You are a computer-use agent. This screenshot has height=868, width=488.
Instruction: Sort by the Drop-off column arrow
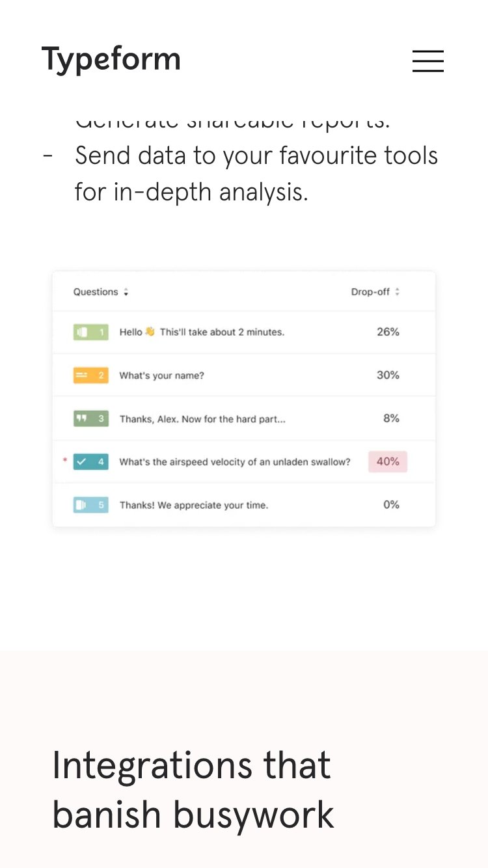[x=397, y=292]
